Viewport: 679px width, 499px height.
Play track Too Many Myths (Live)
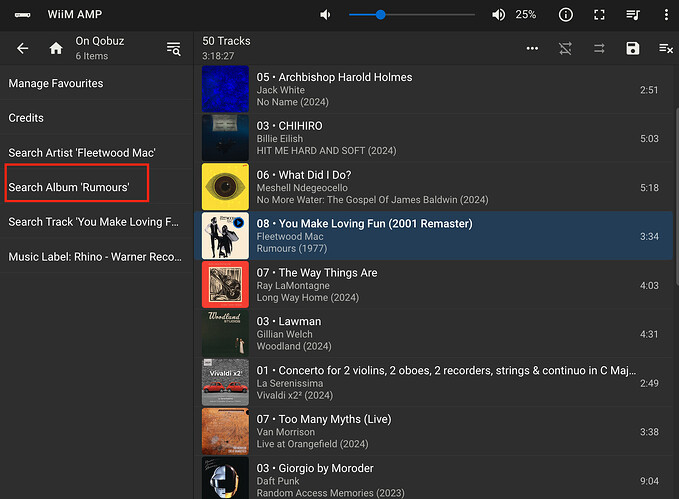433,432
